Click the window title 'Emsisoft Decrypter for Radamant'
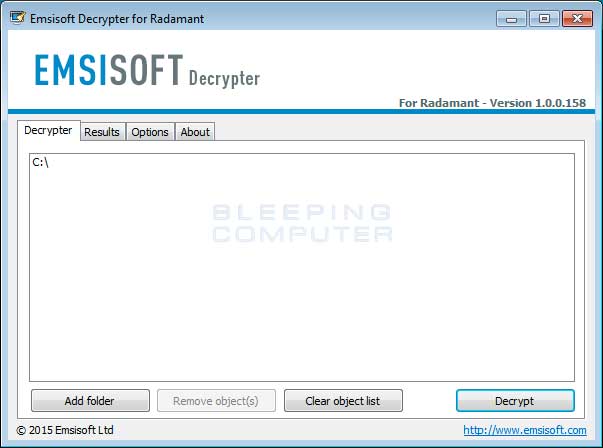The height and width of the screenshot is (448, 603). point(117,19)
